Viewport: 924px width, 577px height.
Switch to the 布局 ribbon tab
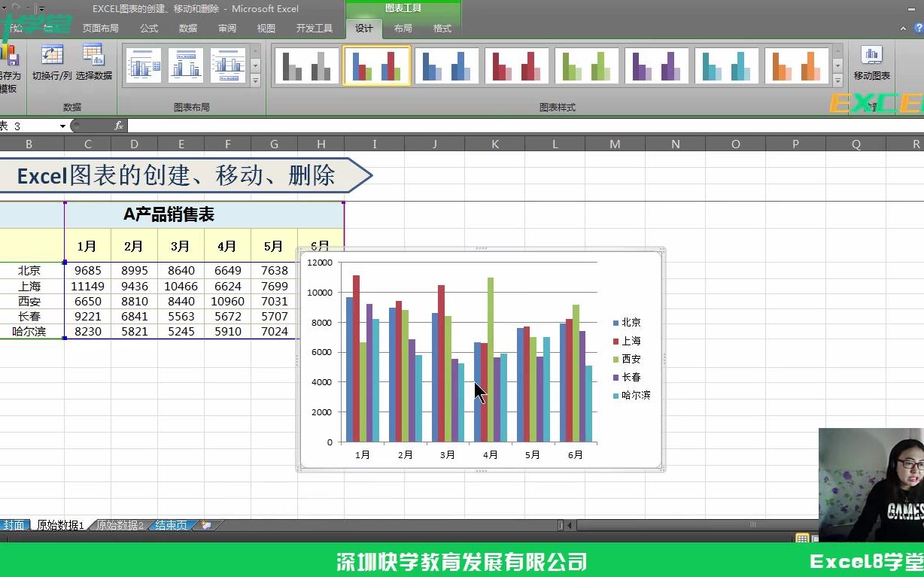pos(403,28)
